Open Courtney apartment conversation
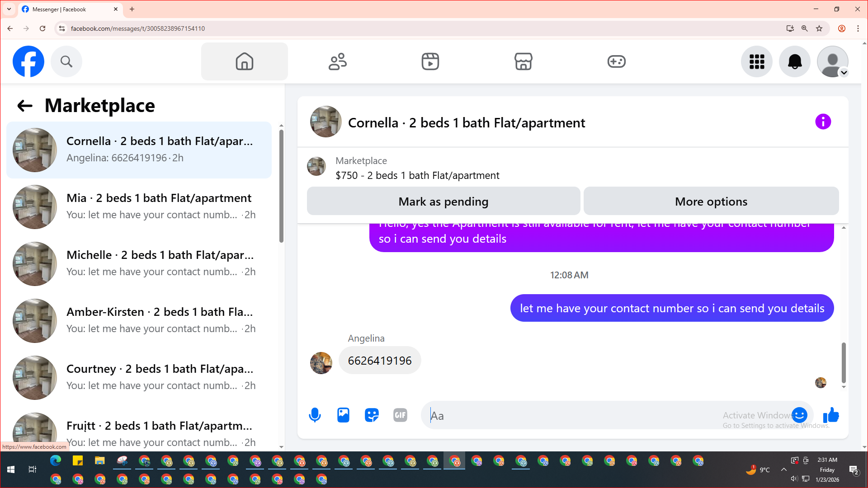 point(139,378)
